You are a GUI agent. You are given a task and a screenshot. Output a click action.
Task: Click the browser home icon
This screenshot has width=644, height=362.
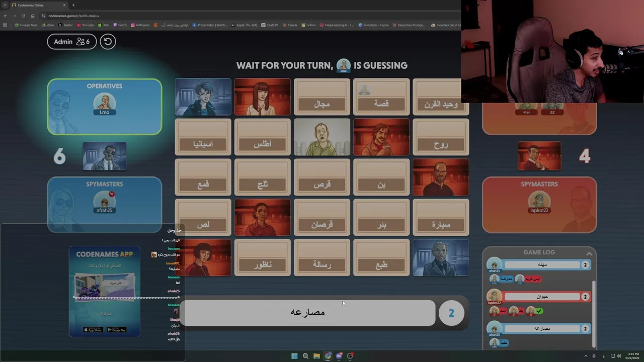[33, 16]
